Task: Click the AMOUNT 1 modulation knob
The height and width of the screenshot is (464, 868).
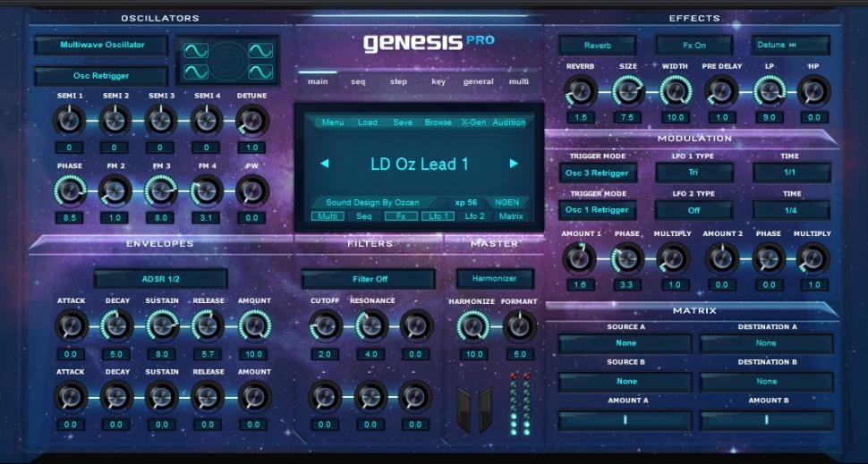Action: pos(579,258)
